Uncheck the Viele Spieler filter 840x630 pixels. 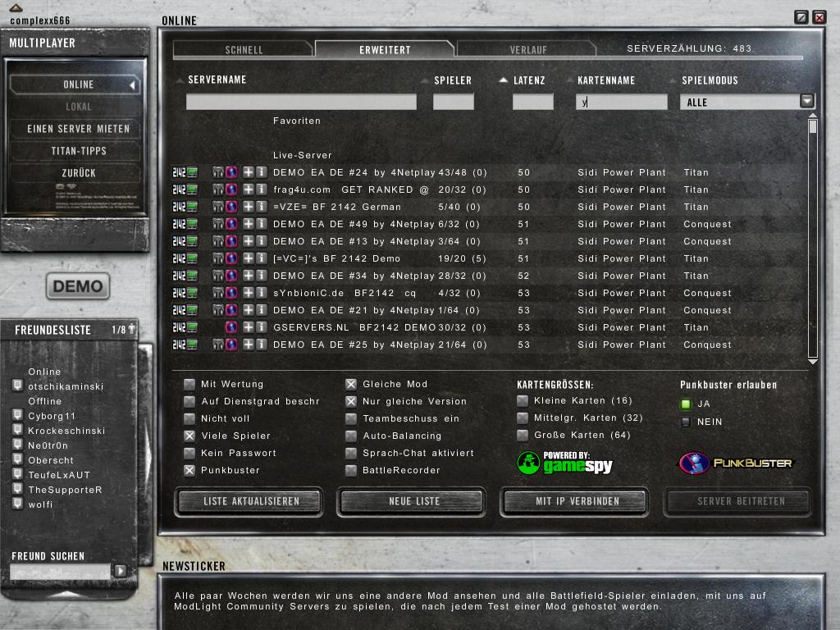coord(189,436)
